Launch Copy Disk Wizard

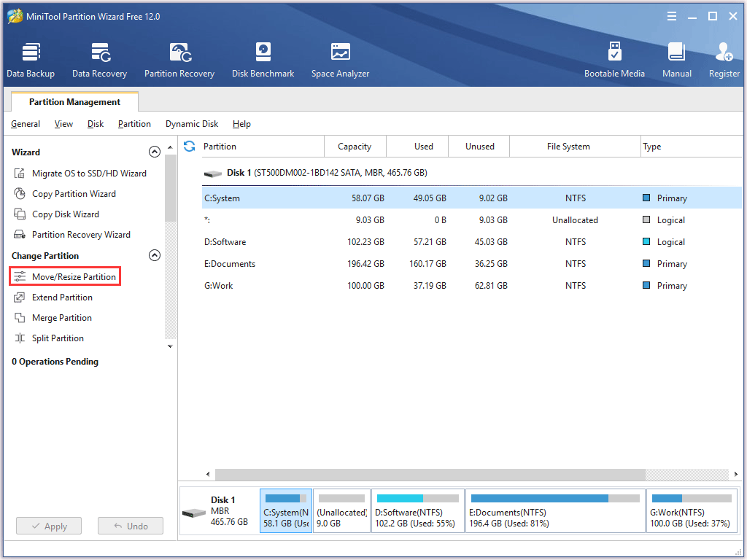point(57,214)
